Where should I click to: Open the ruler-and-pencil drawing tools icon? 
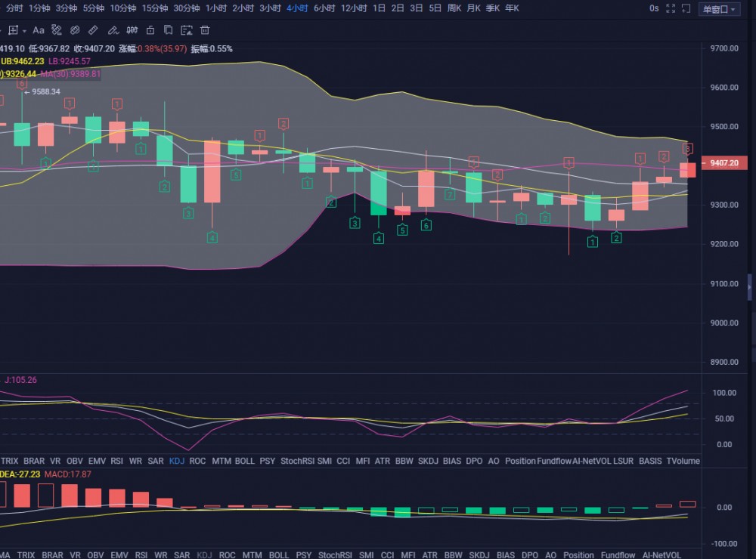[x=57, y=30]
